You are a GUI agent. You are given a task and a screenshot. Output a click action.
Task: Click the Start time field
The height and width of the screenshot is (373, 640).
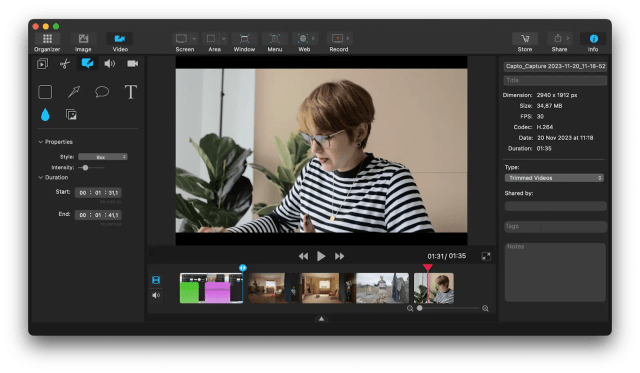click(98, 192)
